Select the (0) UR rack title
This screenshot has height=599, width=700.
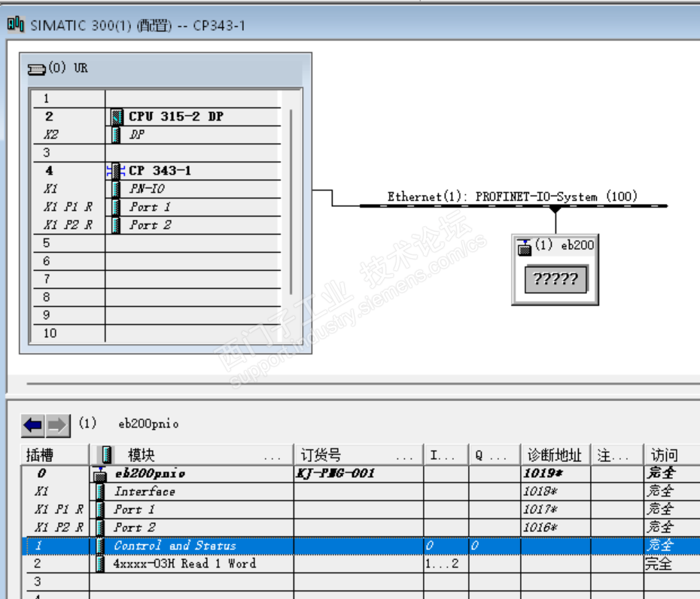click(x=68, y=68)
